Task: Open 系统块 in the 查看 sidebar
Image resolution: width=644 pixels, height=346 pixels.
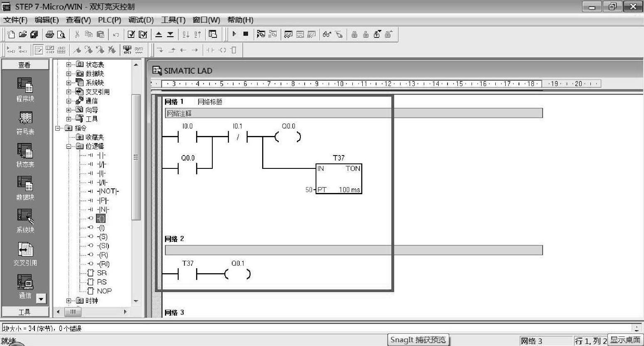Action: point(25,221)
